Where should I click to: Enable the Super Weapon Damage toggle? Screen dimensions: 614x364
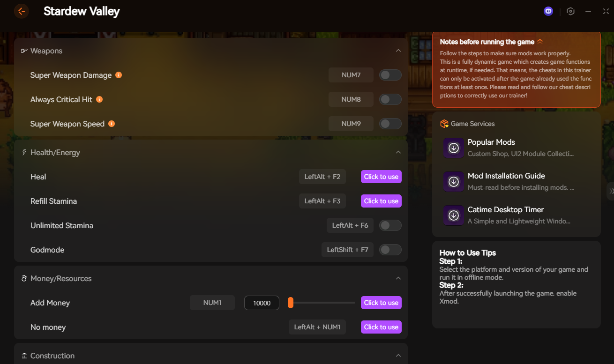pyautogui.click(x=390, y=75)
